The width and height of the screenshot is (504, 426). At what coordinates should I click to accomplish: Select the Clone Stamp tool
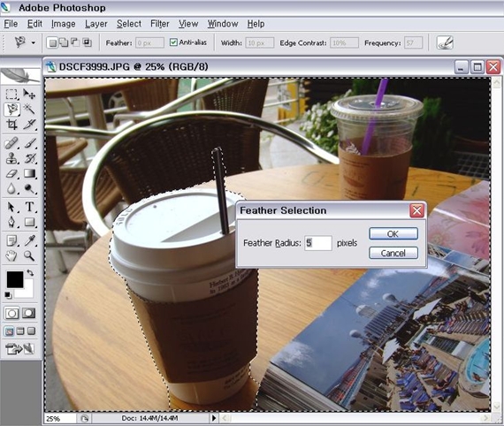pyautogui.click(x=11, y=158)
